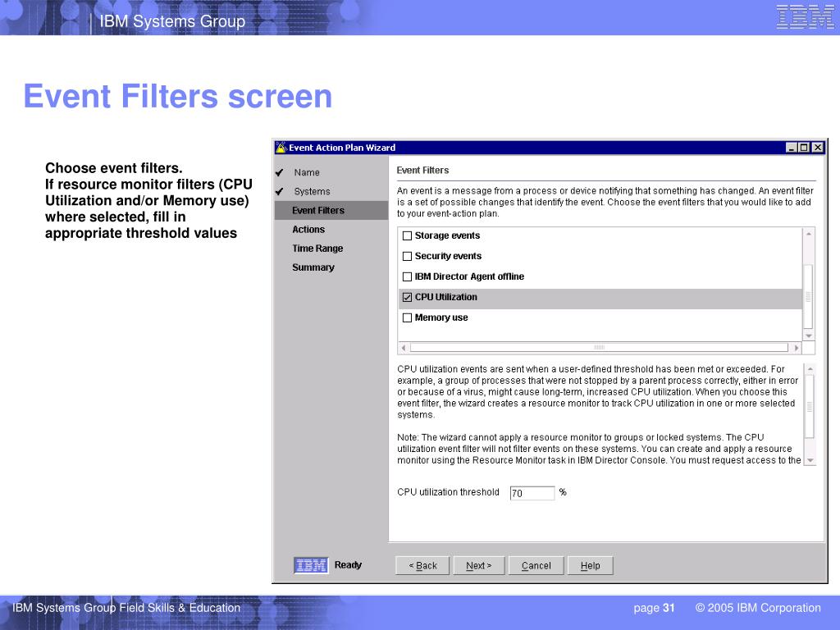Jump to the Summary step
Screen dimensions: 840x630
pyautogui.click(x=313, y=267)
